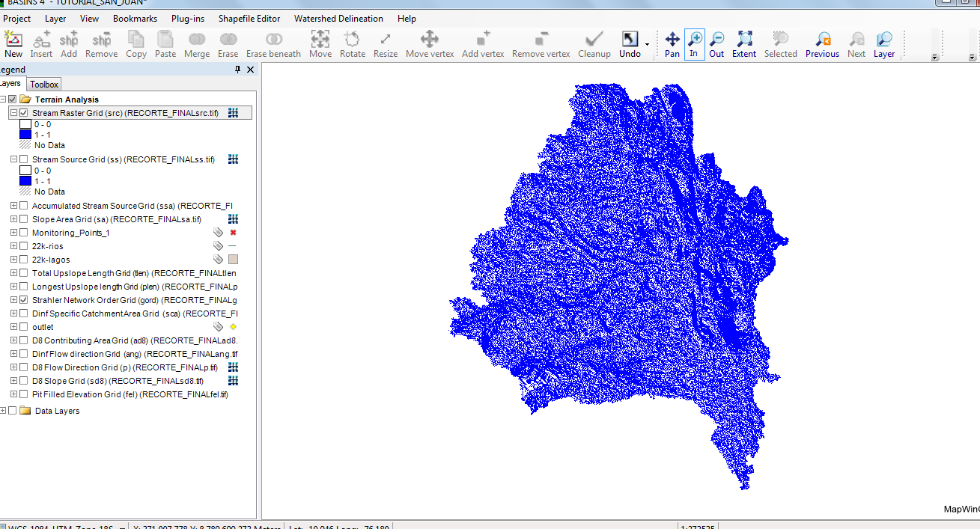Zoom to active Layer

click(x=884, y=44)
